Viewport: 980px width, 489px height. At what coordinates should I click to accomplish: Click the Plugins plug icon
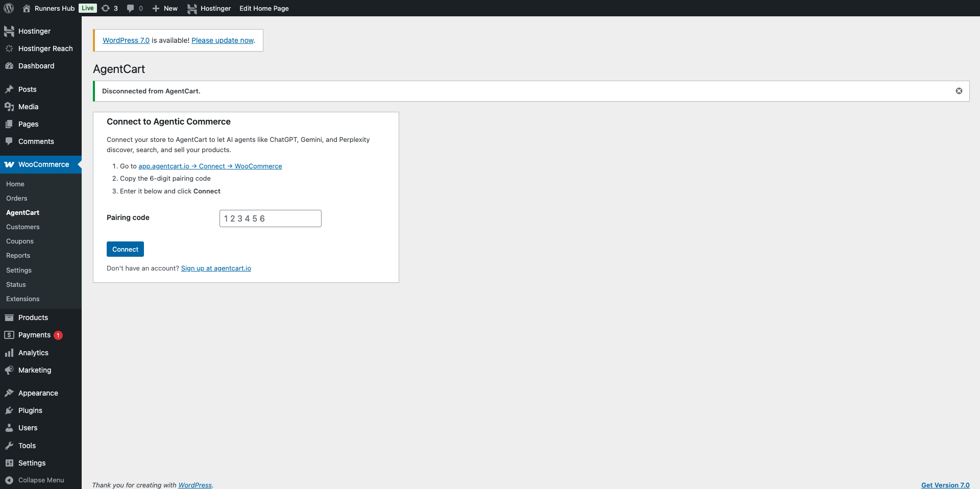coord(9,410)
